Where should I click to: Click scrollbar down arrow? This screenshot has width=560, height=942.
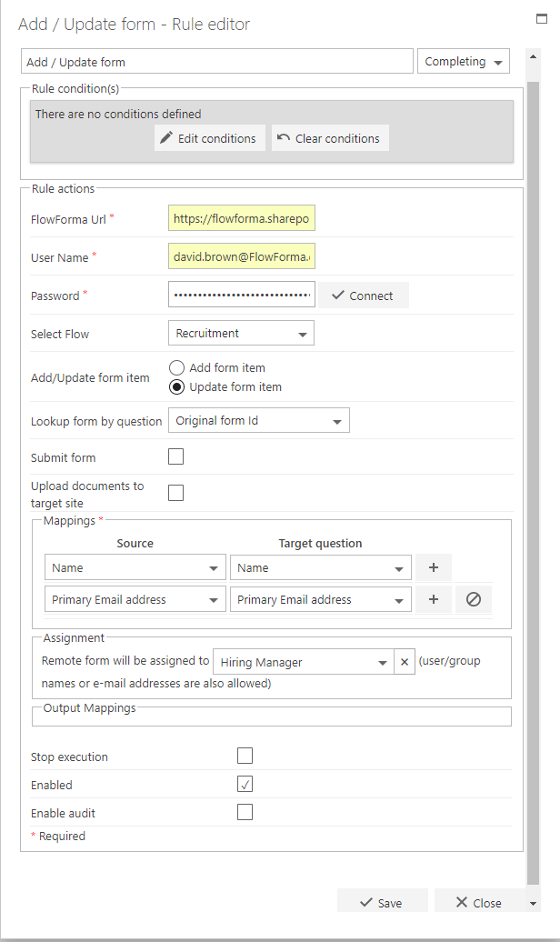coord(533,903)
